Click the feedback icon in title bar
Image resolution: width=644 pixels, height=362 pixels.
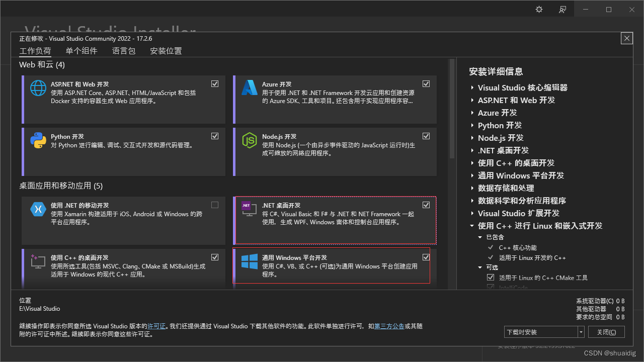coord(562,10)
